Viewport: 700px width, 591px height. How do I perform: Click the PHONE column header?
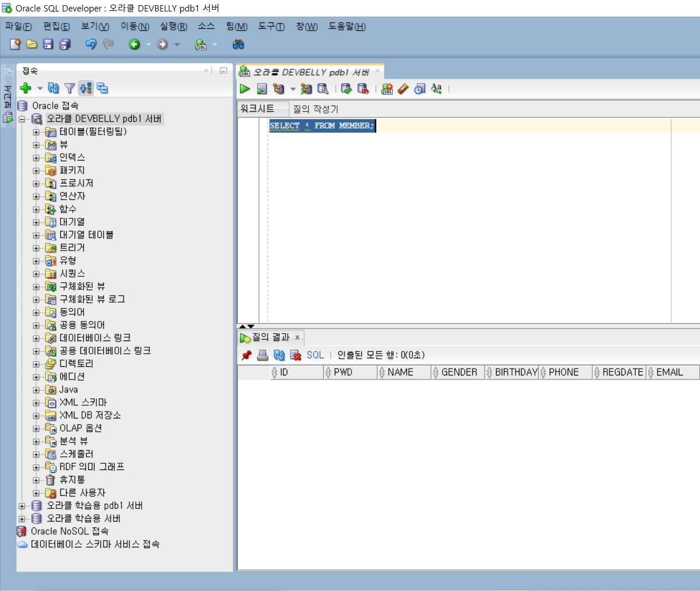click(x=565, y=373)
